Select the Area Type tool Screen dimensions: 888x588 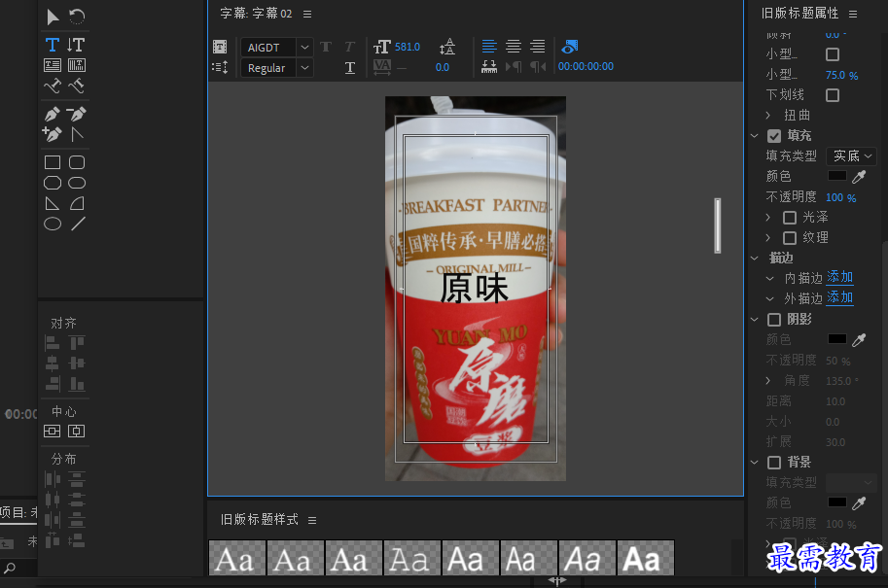point(53,65)
